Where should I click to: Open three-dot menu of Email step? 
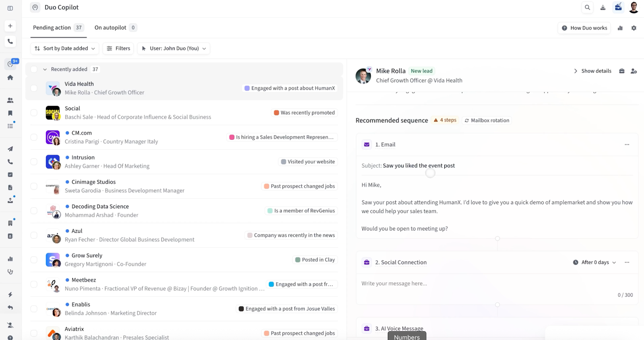(x=627, y=145)
